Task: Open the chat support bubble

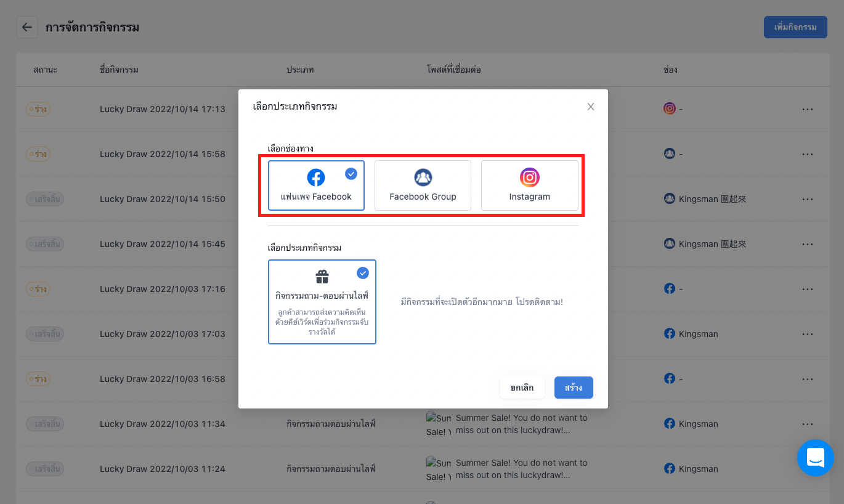Action: coord(816,458)
